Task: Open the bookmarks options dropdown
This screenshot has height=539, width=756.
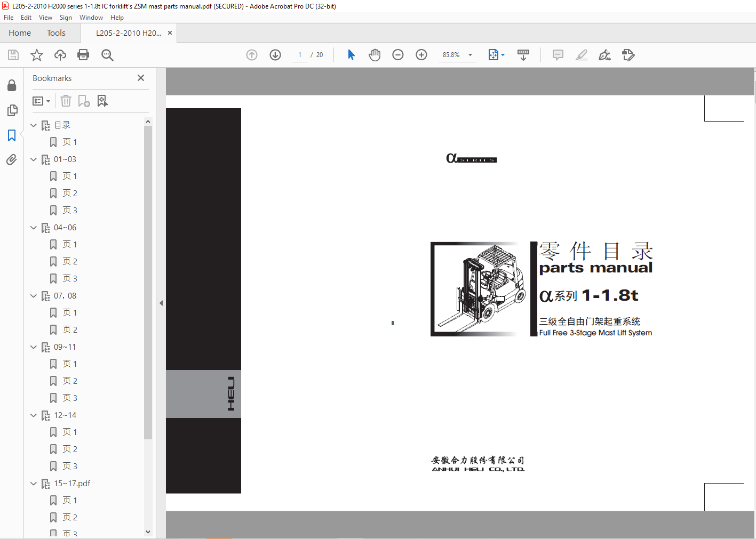Action: 41,101
